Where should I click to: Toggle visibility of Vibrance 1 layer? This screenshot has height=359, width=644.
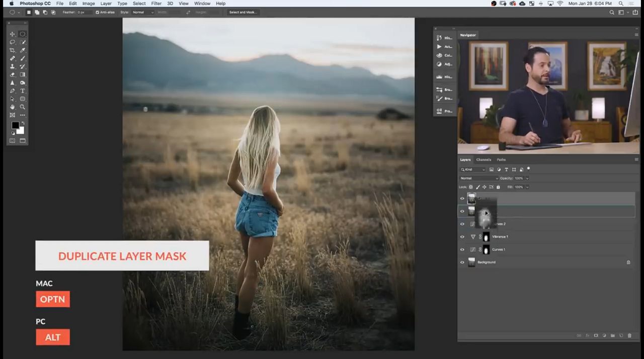click(462, 237)
